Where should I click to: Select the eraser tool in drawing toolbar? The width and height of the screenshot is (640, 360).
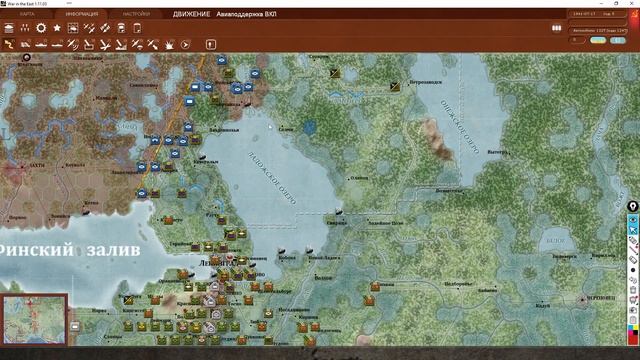[633, 260]
